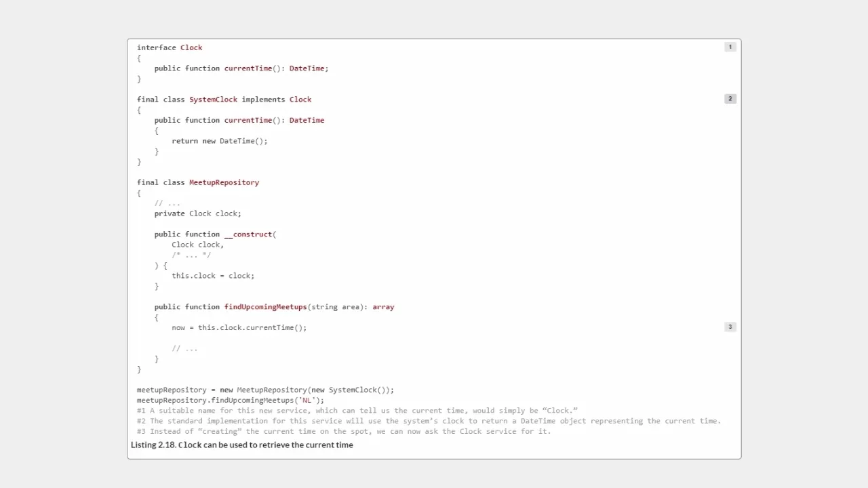Click annotation badge 3 beside currentTime call
The height and width of the screenshot is (488, 868).
(730, 327)
